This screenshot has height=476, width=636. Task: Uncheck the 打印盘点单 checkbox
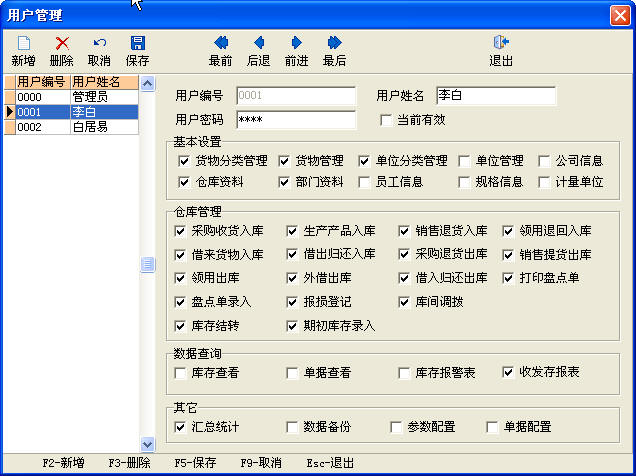pos(508,276)
